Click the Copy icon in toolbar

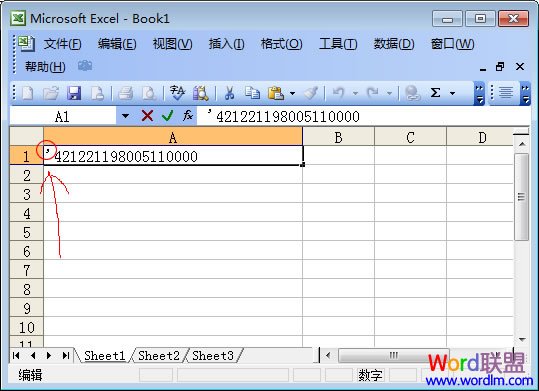pos(252,93)
